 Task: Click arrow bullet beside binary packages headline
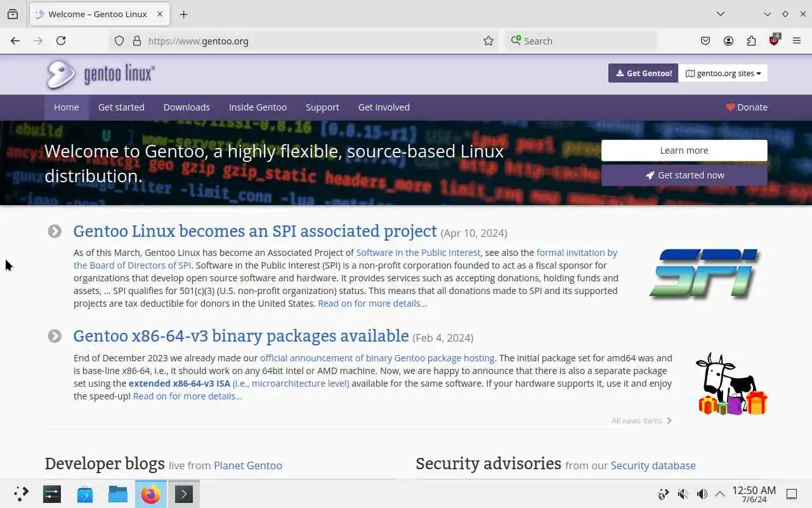(55, 336)
